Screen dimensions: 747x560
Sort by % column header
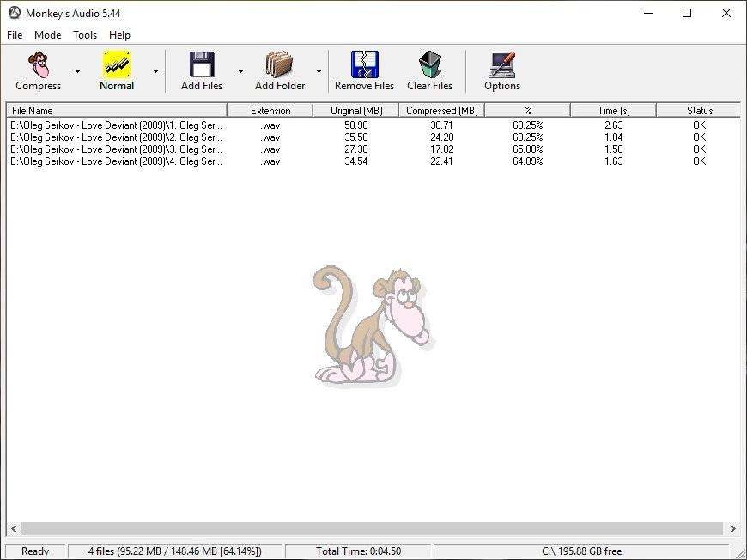click(x=527, y=110)
